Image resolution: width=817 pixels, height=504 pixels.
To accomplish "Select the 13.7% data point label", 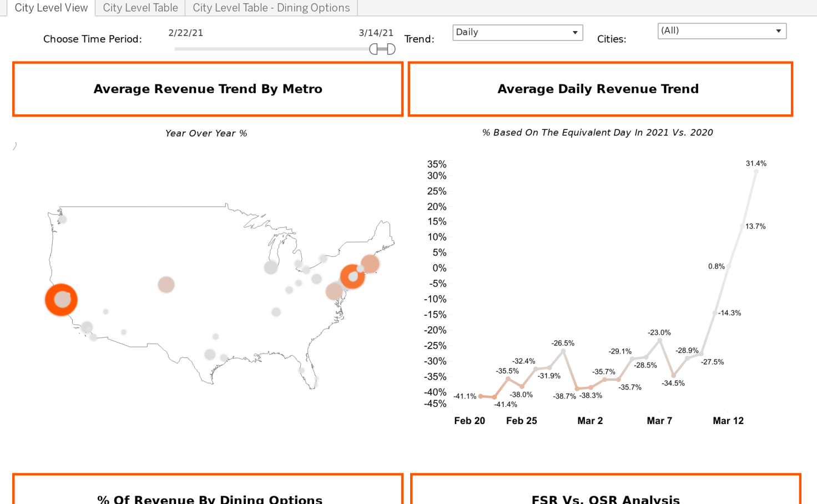I will pyautogui.click(x=755, y=226).
